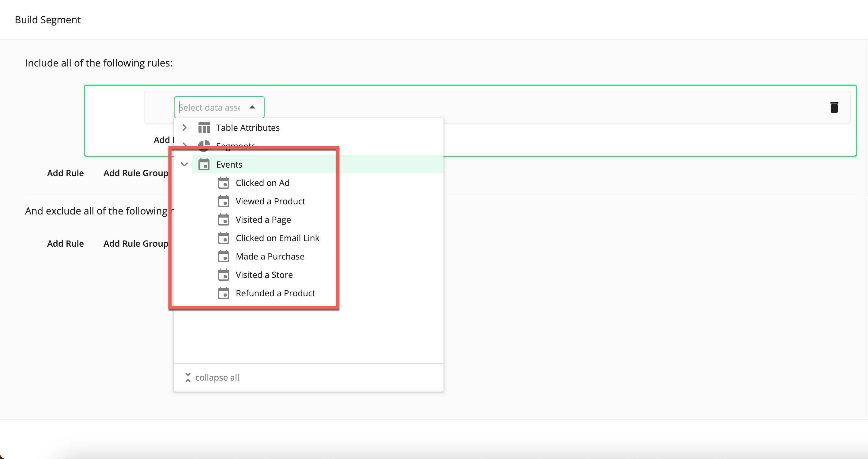Click the Clicked on Ad event icon

pos(223,183)
